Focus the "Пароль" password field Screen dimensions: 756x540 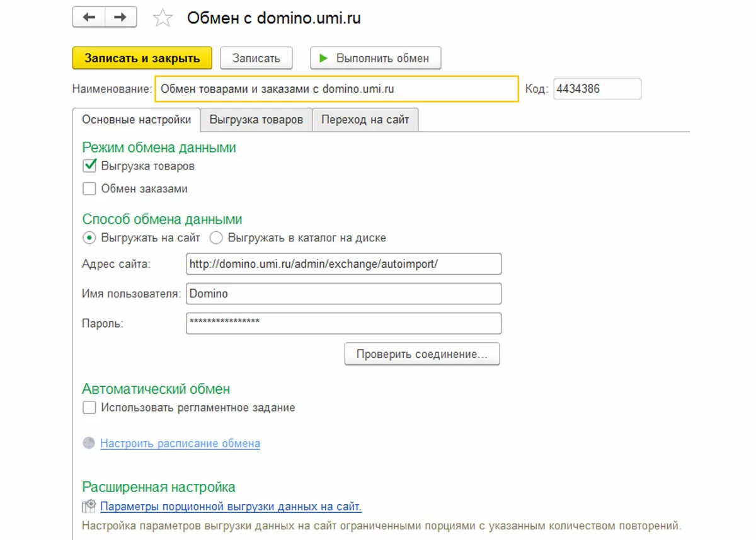point(344,323)
